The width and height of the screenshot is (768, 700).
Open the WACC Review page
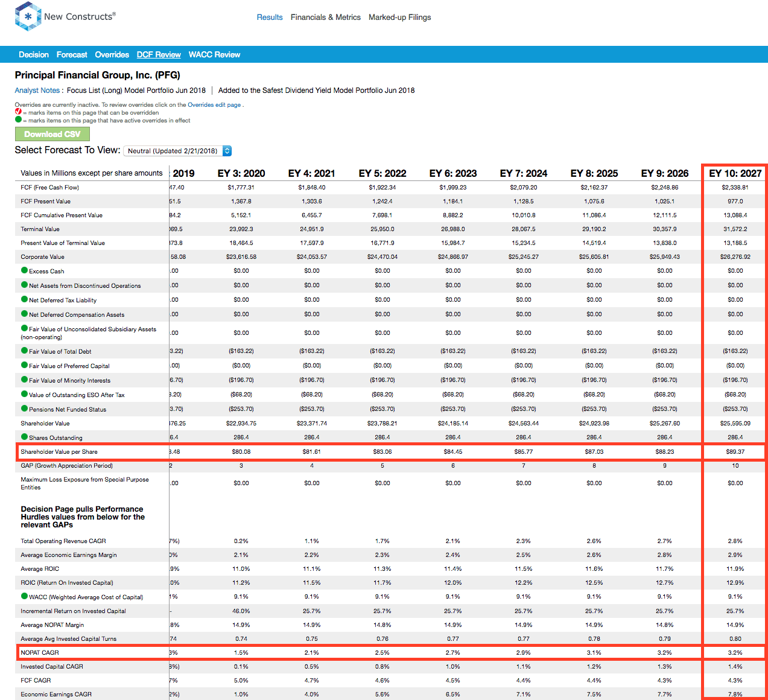(214, 54)
